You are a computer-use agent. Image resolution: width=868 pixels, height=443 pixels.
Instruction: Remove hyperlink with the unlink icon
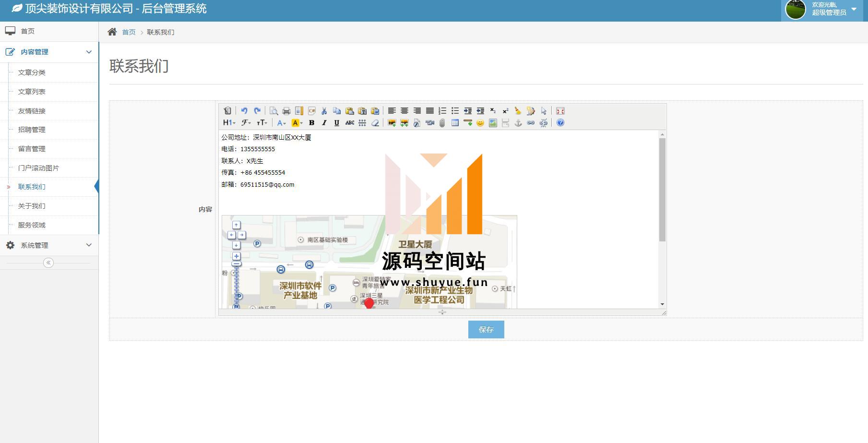pos(543,123)
